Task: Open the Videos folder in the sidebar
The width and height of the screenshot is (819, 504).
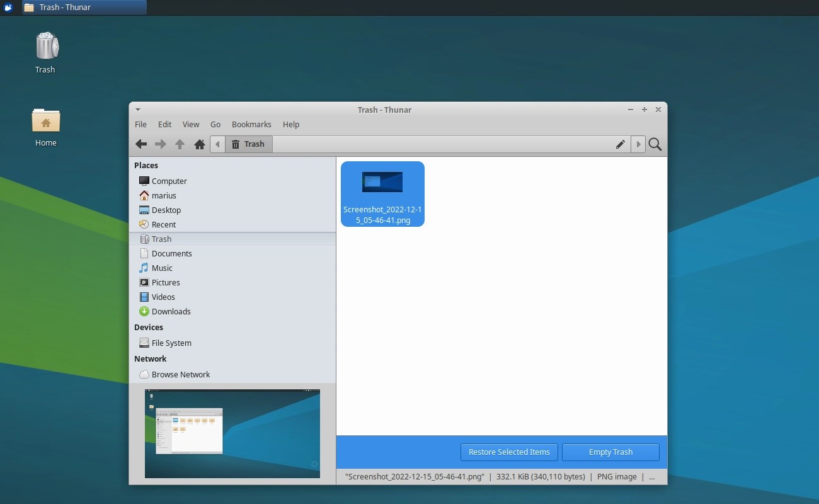Action: point(232,297)
